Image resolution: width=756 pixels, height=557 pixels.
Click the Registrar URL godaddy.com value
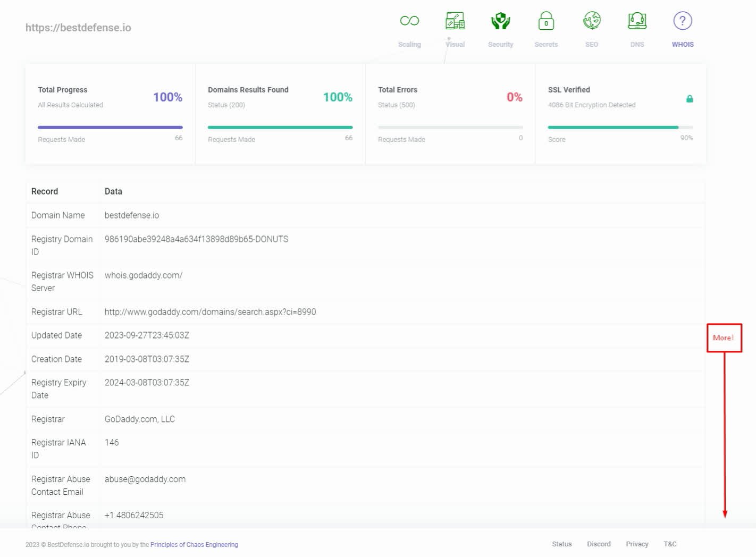(210, 312)
